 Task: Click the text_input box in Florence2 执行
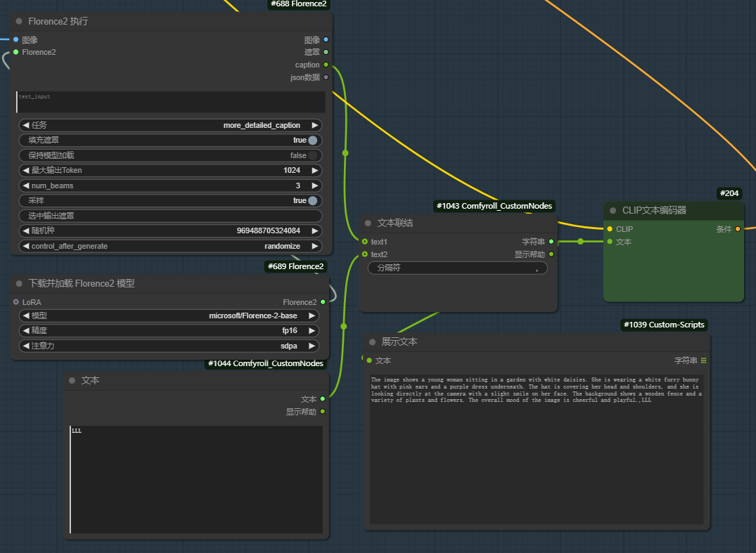pos(170,103)
